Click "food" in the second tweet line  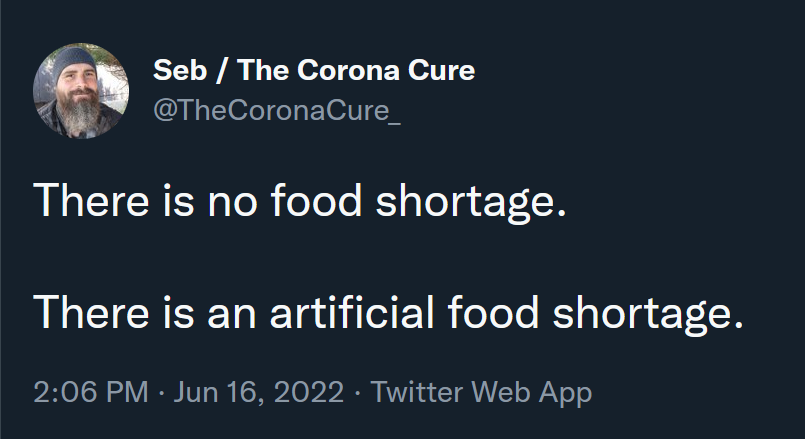493,312
